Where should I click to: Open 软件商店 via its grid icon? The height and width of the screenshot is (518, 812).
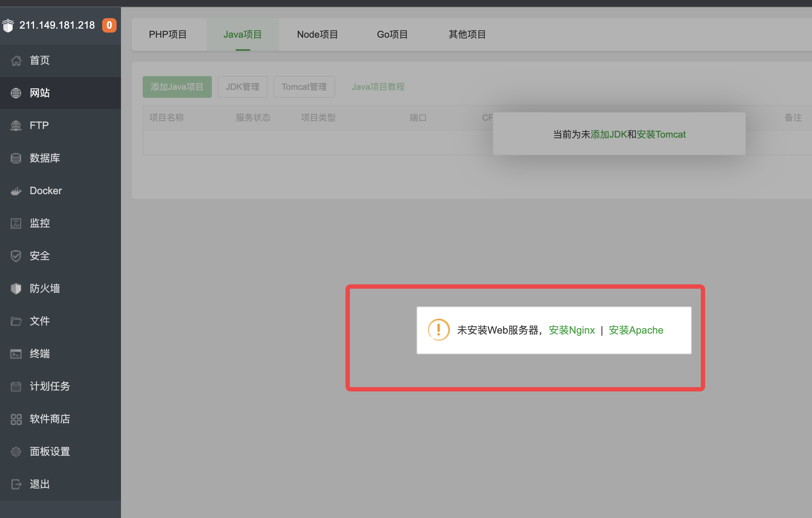tap(16, 419)
